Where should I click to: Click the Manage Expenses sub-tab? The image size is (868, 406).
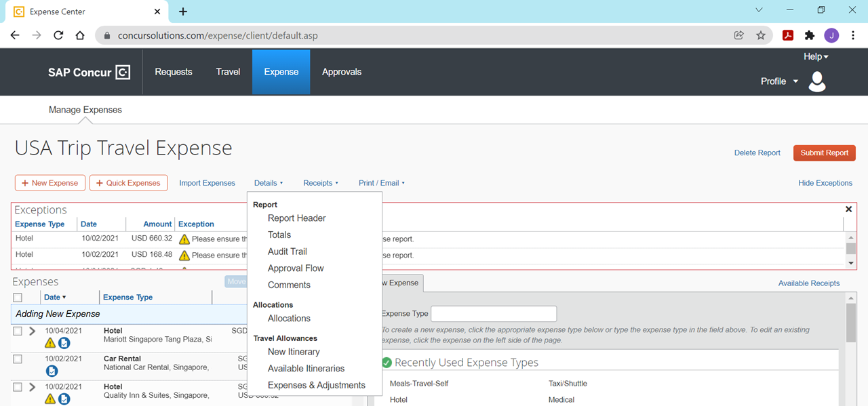click(85, 110)
